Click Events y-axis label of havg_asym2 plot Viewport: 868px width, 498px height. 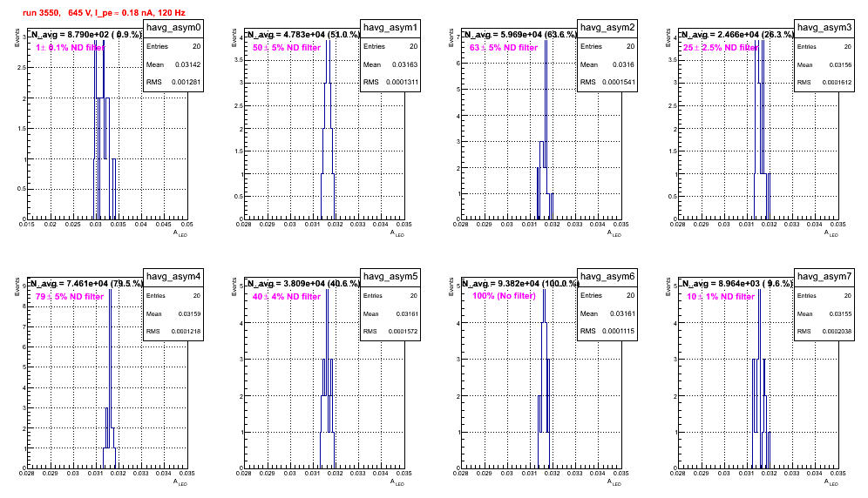451,38
